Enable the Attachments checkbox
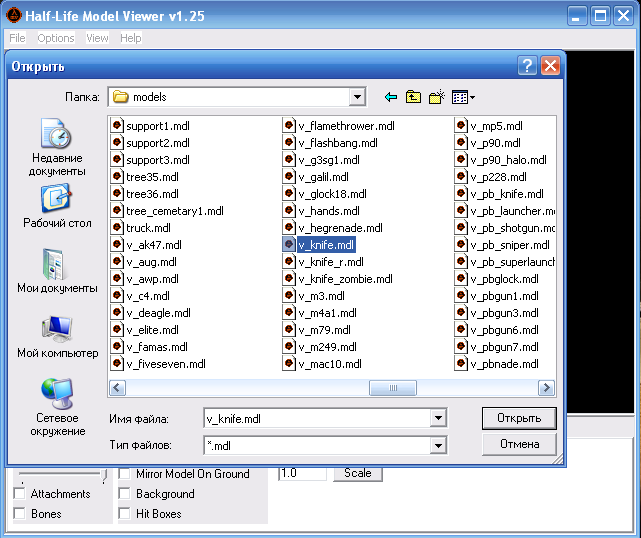641x538 pixels. pyautogui.click(x=20, y=494)
